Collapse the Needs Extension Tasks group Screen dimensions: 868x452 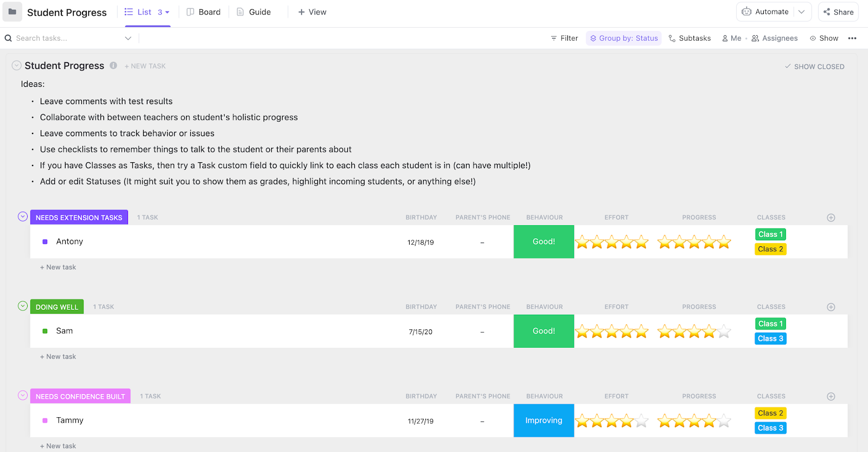(x=23, y=217)
